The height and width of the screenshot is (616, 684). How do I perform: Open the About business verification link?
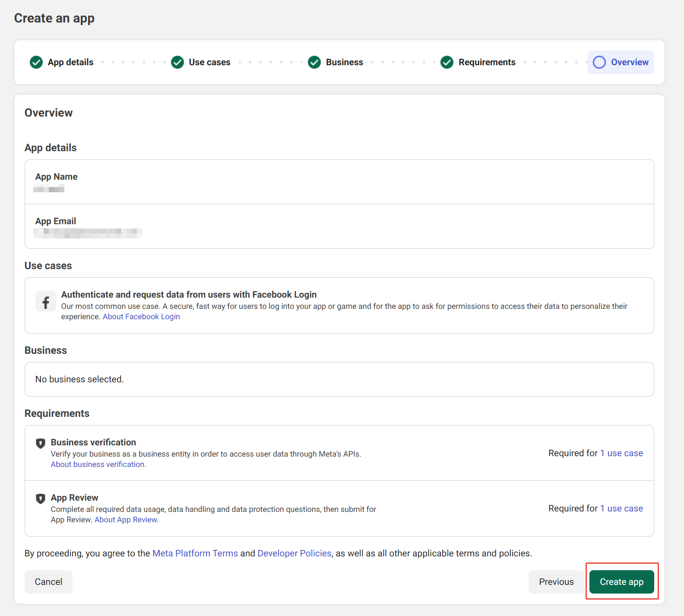[x=98, y=464]
